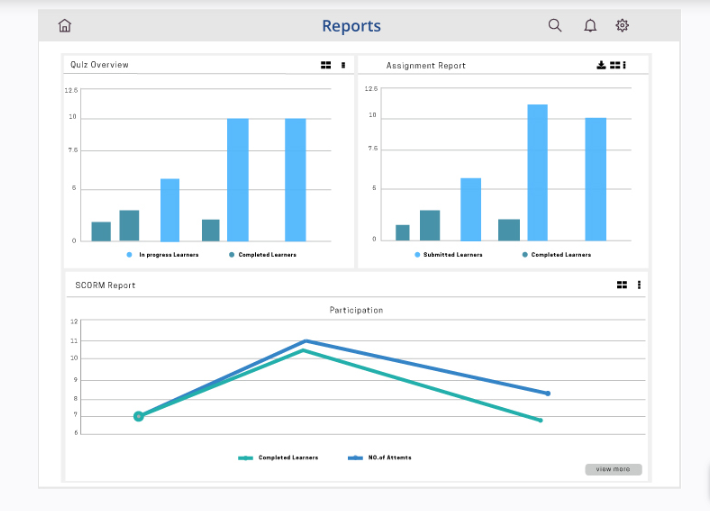The width and height of the screenshot is (710, 511).
Task: Switch Quiz Overview to grid view
Action: point(326,65)
